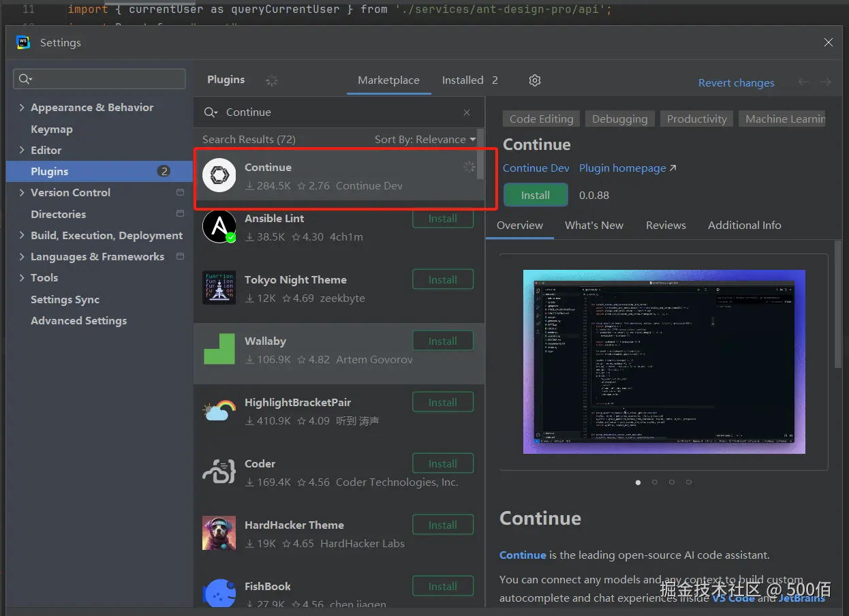Open the Additional Info tab
849x616 pixels.
(x=744, y=225)
